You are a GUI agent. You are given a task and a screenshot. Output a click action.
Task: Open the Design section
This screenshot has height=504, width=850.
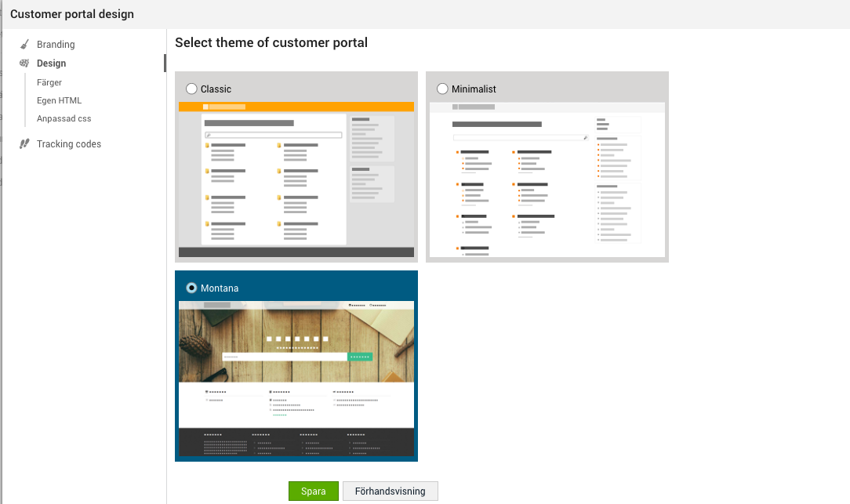click(52, 63)
